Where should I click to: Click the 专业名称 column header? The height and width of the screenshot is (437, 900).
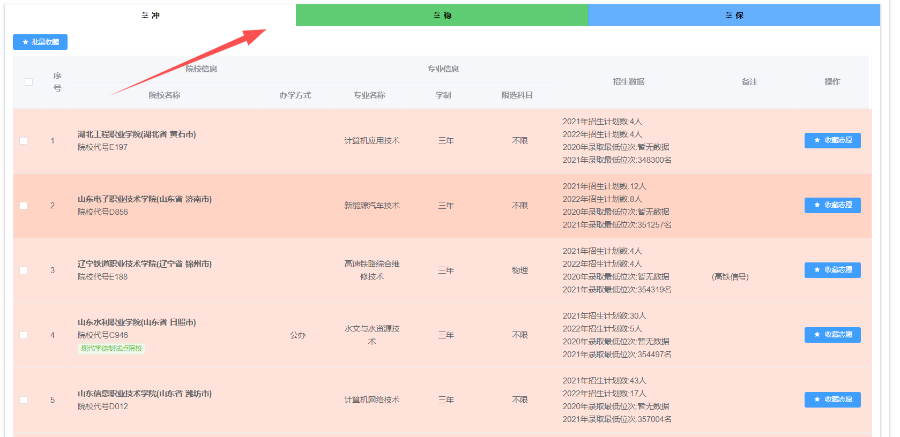369,95
